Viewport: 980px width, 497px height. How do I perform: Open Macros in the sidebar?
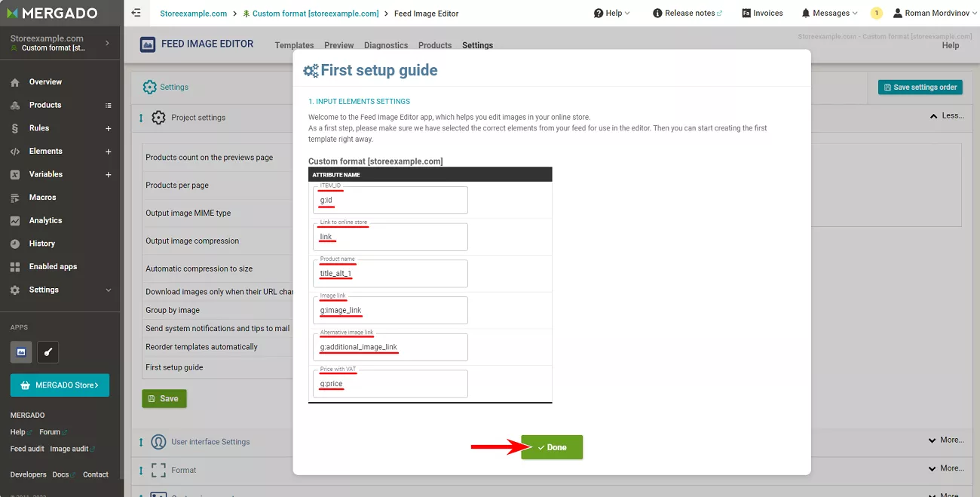point(42,198)
